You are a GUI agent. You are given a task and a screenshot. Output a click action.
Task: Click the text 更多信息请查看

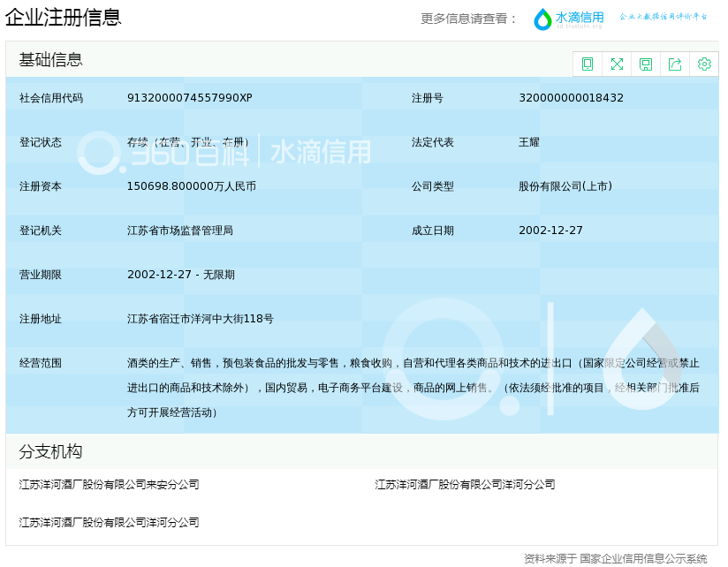pos(468,19)
